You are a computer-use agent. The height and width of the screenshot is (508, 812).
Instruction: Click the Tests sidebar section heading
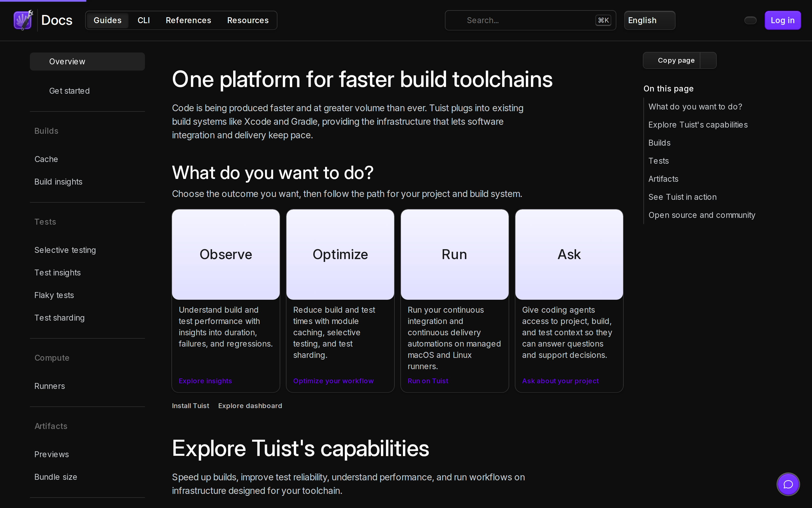coord(45,222)
